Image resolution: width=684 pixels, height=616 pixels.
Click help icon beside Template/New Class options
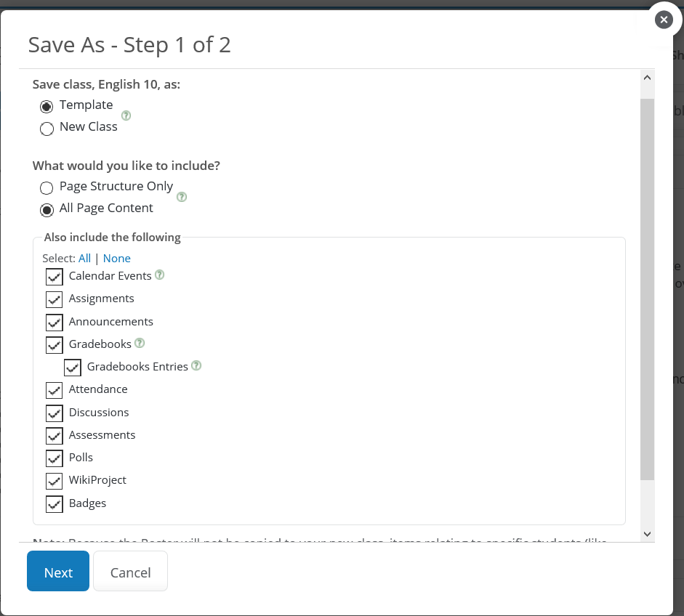coord(126,115)
